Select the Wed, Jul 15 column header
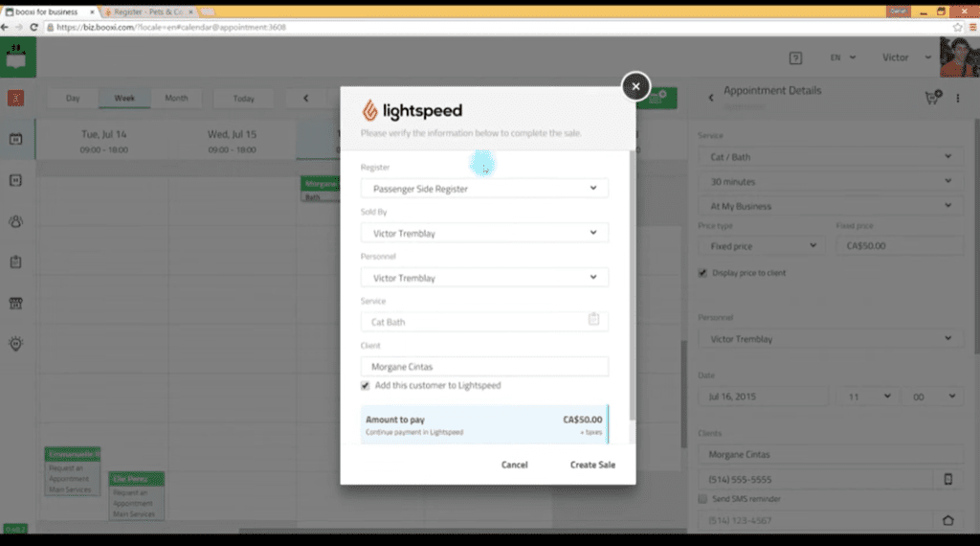Image resolution: width=980 pixels, height=546 pixels. [x=232, y=142]
